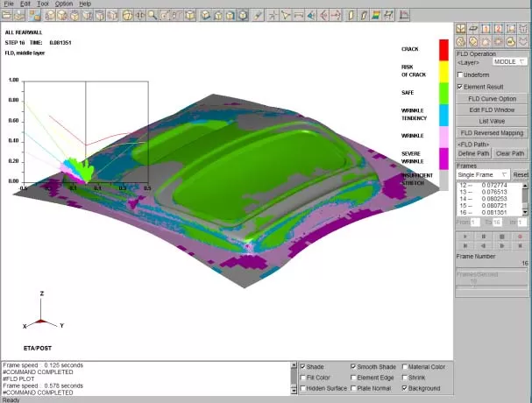
Task: Stop the animation with the square button
Action: click(502, 236)
